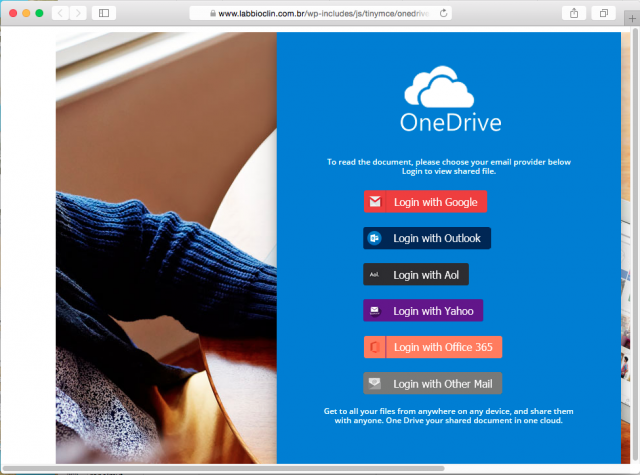Pick Login with Office 365

click(433, 347)
